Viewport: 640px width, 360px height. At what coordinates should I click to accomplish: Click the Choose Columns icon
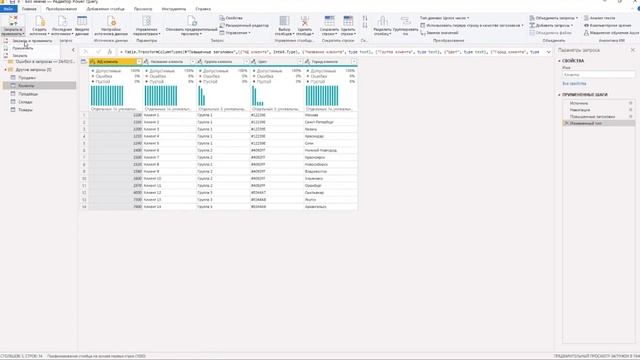284,21
